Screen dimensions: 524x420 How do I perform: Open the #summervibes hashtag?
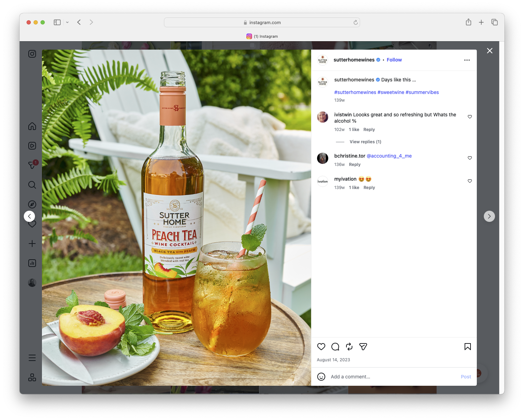coord(422,92)
